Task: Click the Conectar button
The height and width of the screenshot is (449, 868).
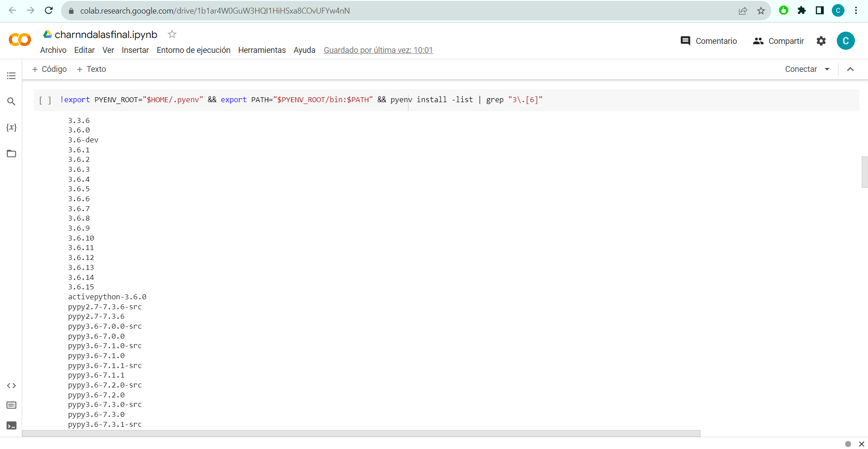Action: [801, 69]
